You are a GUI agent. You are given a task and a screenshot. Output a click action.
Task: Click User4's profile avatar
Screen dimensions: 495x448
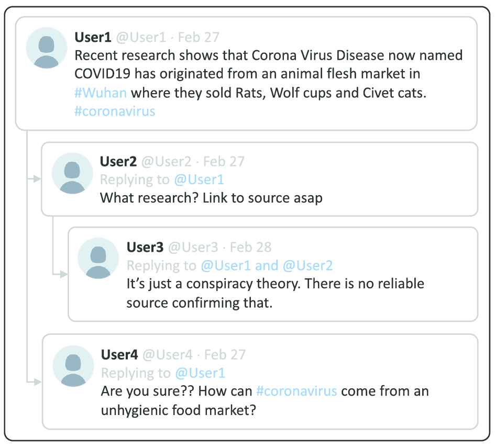(73, 366)
